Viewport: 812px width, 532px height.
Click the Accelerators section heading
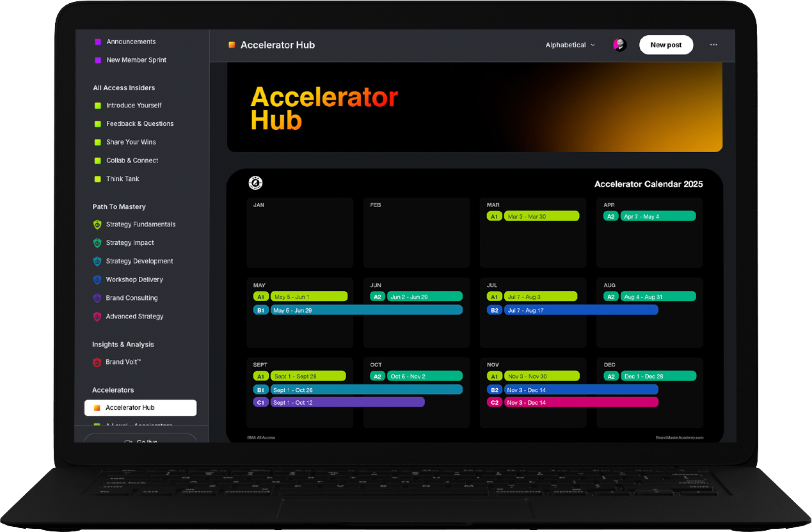(113, 389)
